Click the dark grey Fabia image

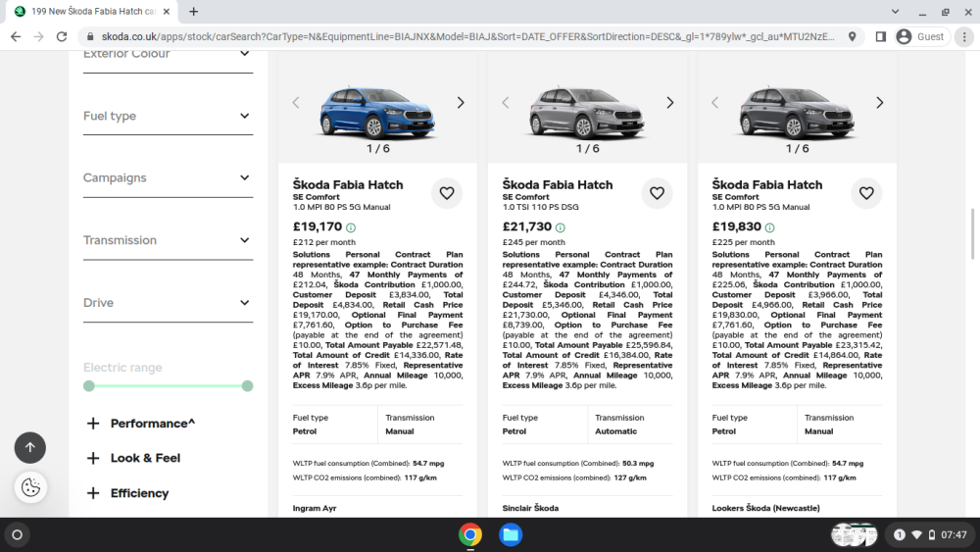click(796, 112)
